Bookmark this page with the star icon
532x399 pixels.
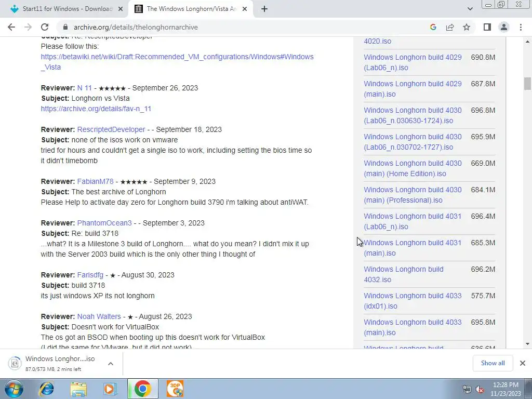pos(467,27)
